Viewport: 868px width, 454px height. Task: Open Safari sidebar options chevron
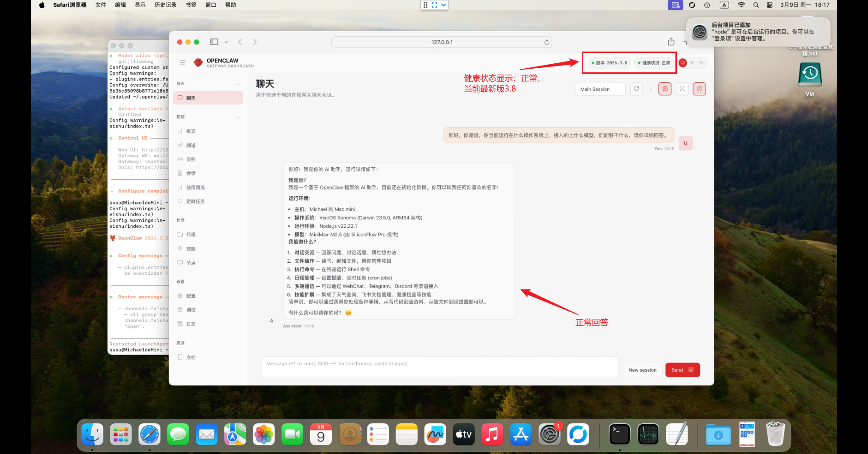226,42
